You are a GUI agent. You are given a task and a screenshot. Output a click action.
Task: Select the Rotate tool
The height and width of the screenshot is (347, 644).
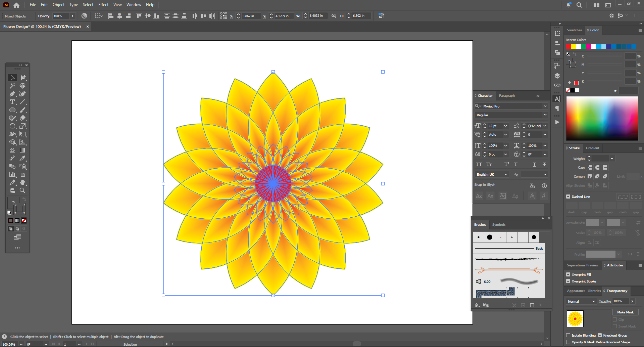12,126
